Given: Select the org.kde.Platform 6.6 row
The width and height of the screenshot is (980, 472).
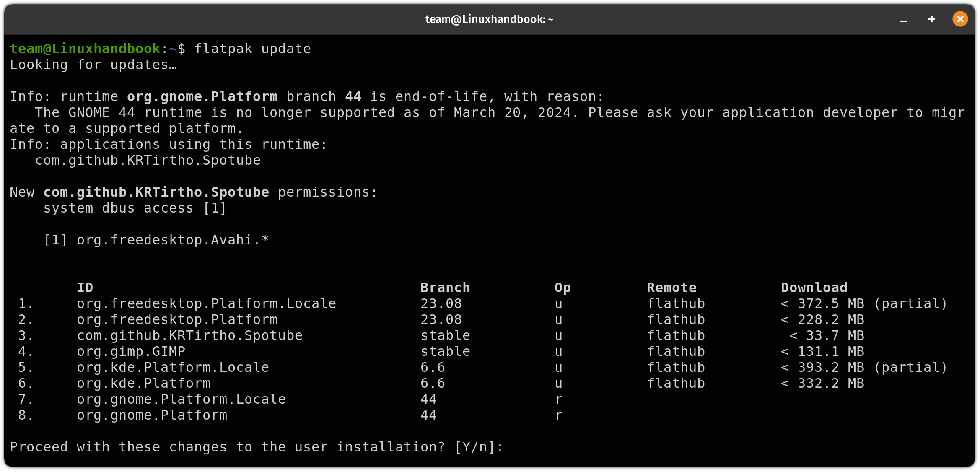Looking at the screenshot, I should tap(143, 383).
